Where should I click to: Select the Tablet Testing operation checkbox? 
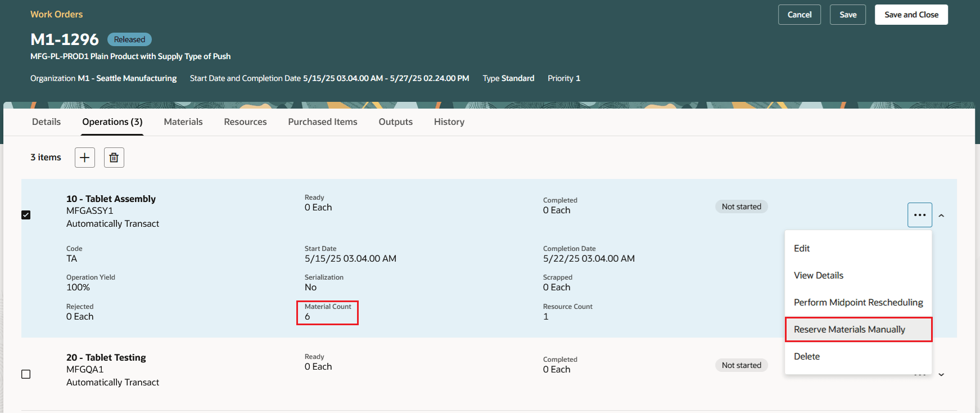(x=26, y=374)
